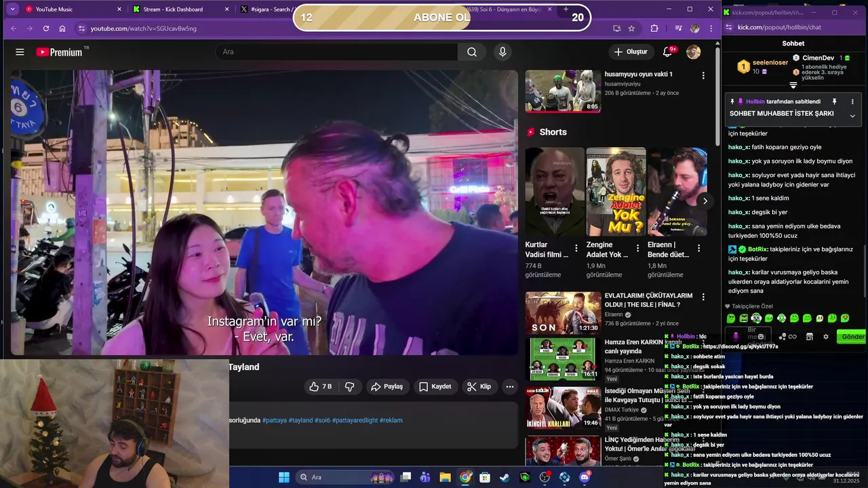Click the Kaydet save button
Viewport: 868px width, 488px height.
[435, 386]
